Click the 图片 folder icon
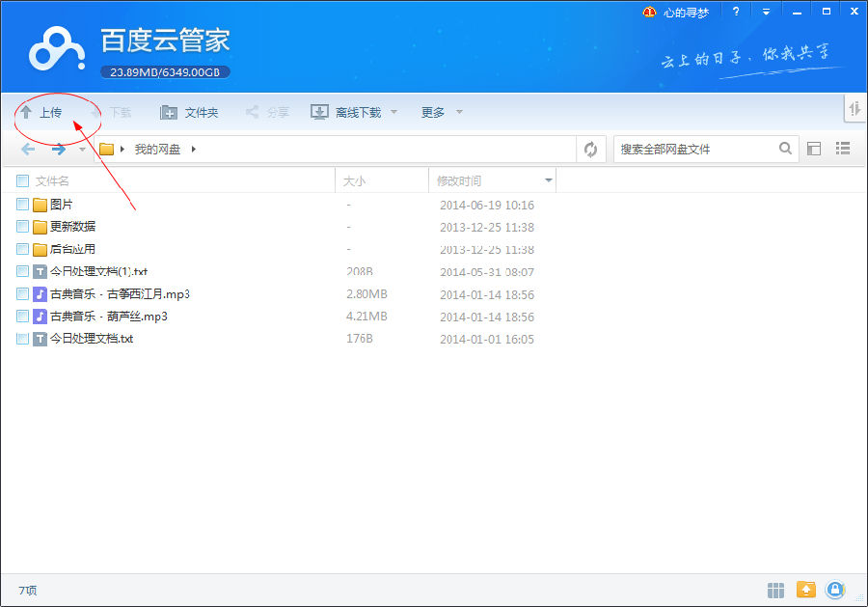Viewport: 868px width, 607px height. click(x=40, y=205)
